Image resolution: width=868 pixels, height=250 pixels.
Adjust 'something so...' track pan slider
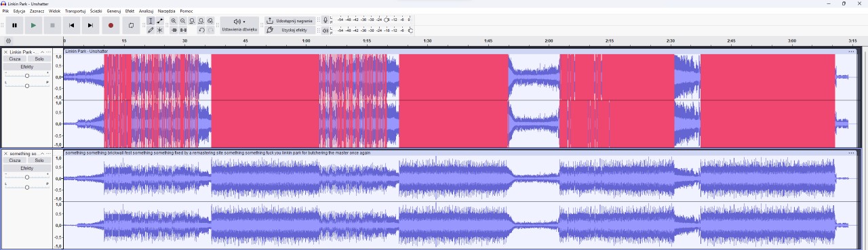click(x=27, y=187)
